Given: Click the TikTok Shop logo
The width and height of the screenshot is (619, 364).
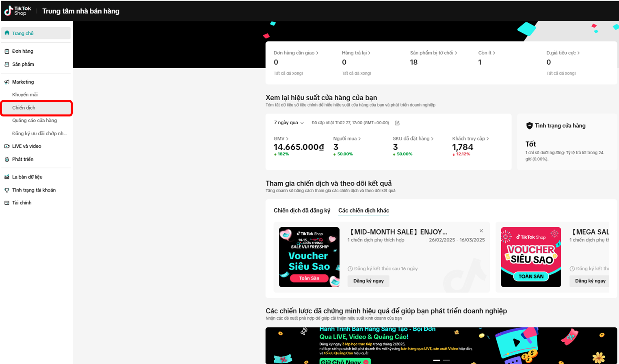Looking at the screenshot, I should pyautogui.click(x=17, y=11).
